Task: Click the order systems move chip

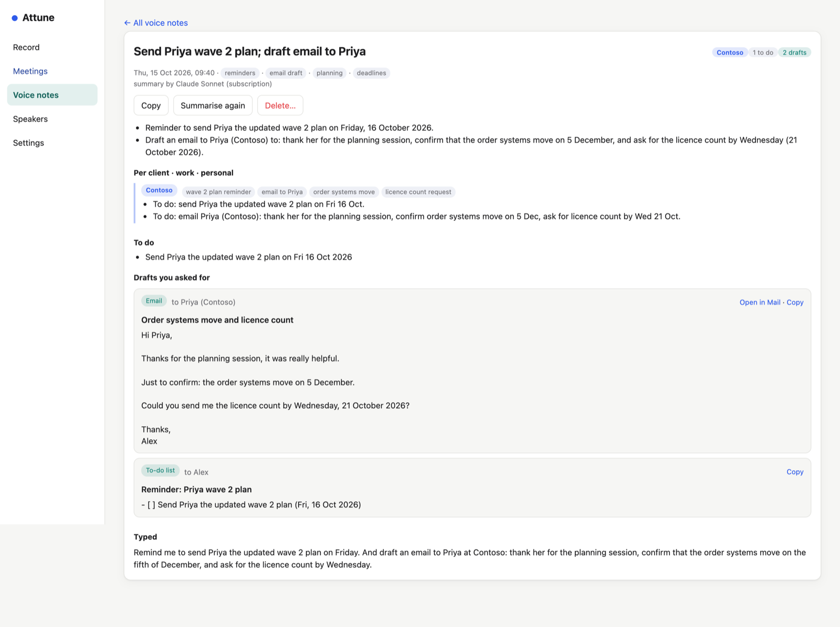Action: 344,192
